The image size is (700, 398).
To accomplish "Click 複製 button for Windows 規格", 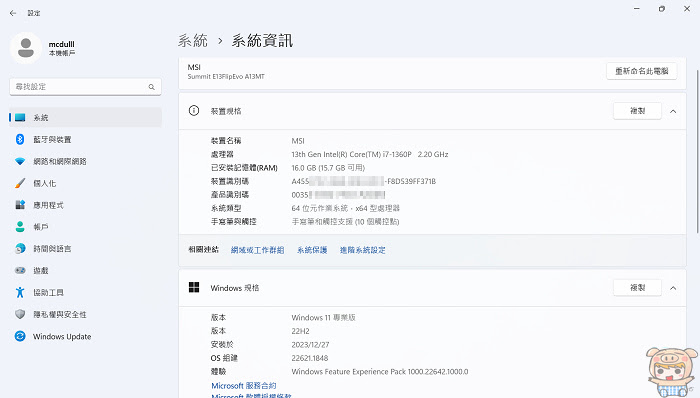I will (x=637, y=288).
